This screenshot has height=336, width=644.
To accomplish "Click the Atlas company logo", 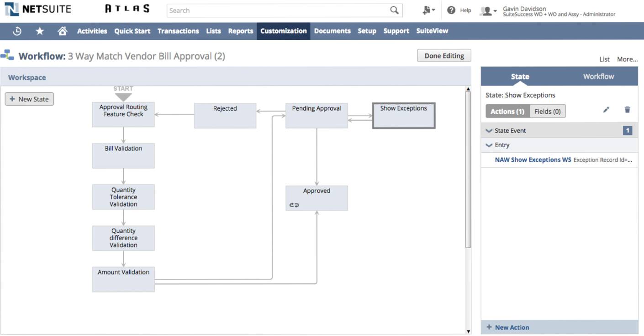I will click(127, 9).
